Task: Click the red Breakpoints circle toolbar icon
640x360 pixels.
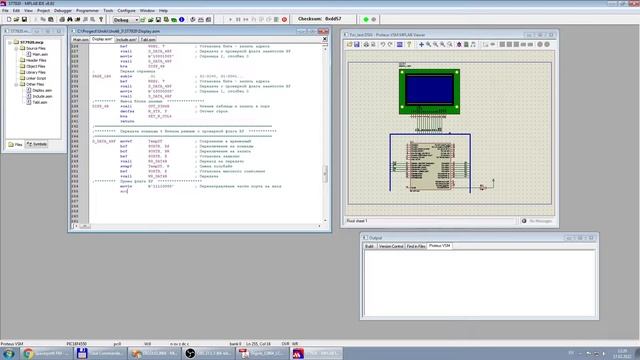Action: tap(284, 20)
